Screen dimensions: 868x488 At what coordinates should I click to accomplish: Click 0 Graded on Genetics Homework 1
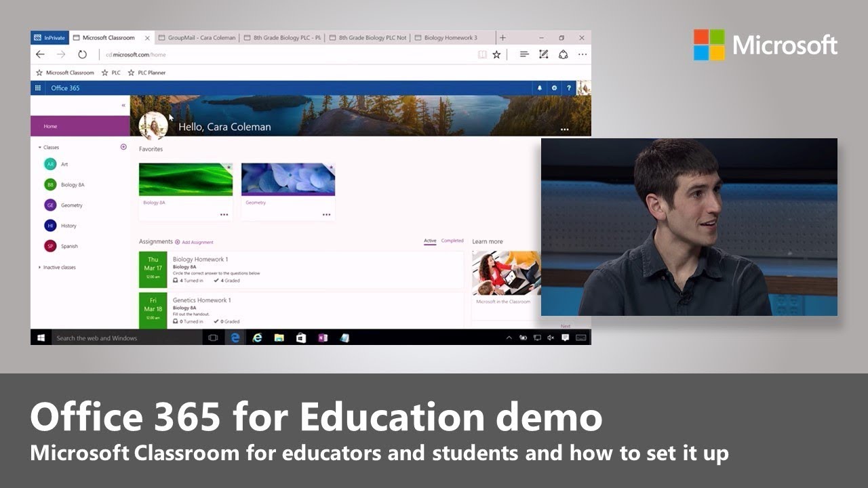coord(226,321)
